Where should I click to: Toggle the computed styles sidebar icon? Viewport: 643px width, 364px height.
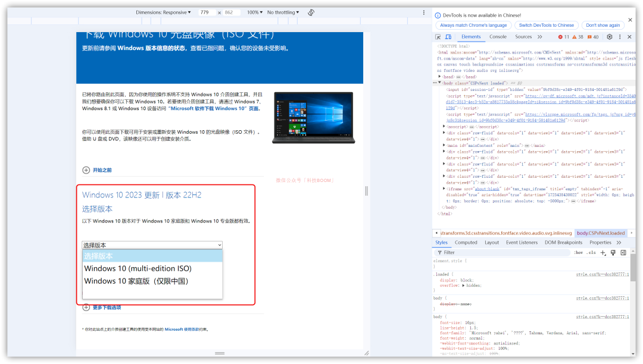point(623,253)
